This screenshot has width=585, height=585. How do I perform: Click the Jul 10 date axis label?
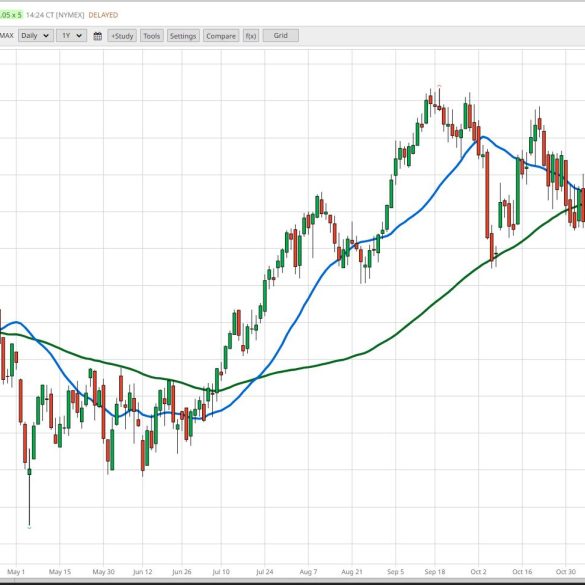point(221,572)
